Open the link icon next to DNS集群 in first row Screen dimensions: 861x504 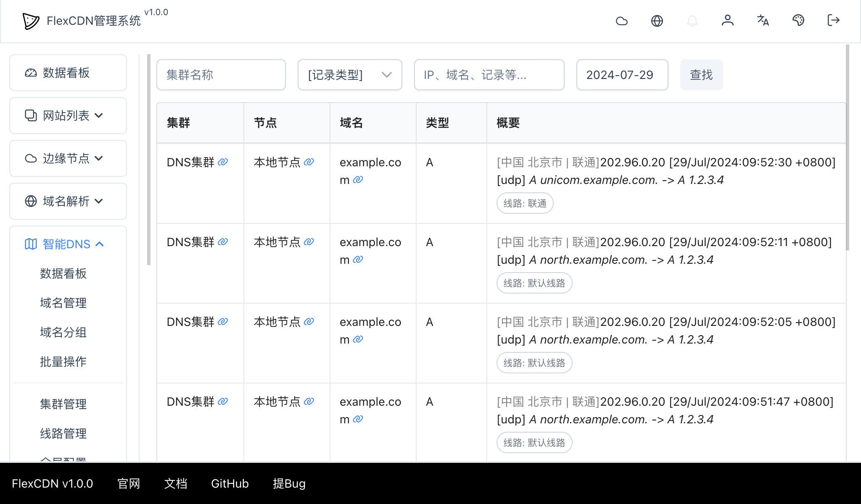tap(223, 162)
